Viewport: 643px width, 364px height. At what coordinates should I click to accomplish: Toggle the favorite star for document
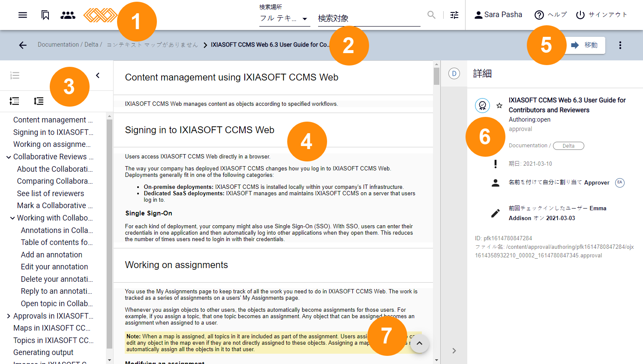[499, 105]
